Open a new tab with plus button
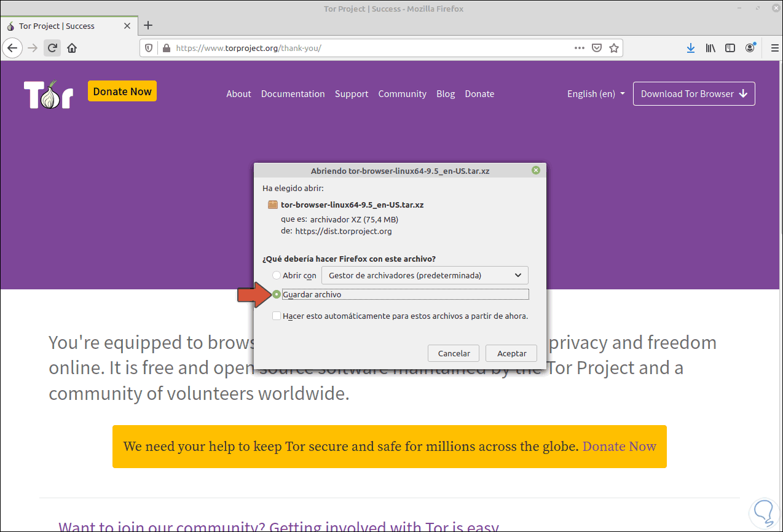 coord(148,25)
